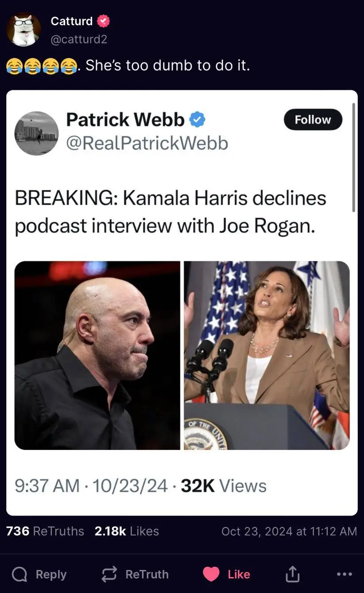Image resolution: width=364 pixels, height=593 pixels.
Task: Open Patrick Webb's round profile picture
Action: tap(36, 133)
